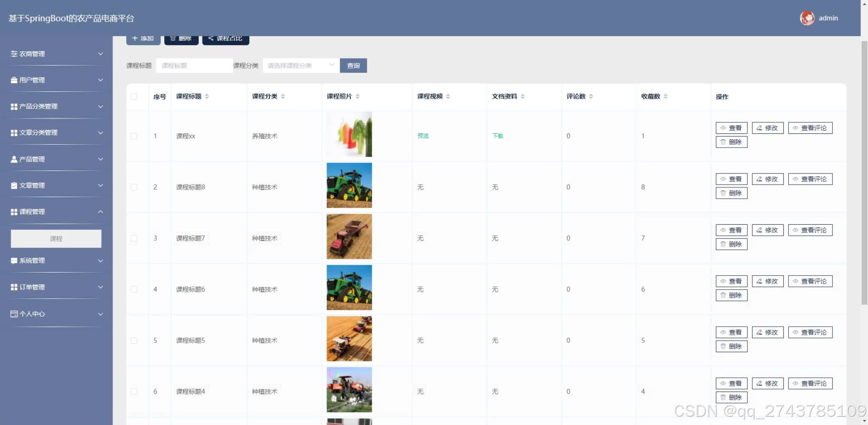Toggle the select-all header checkbox
This screenshot has height=425, width=868.
(x=134, y=97)
